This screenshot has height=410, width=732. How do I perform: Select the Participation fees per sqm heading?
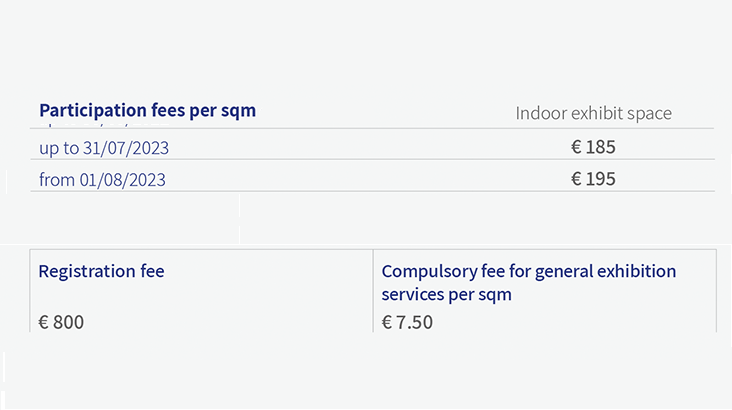point(148,111)
